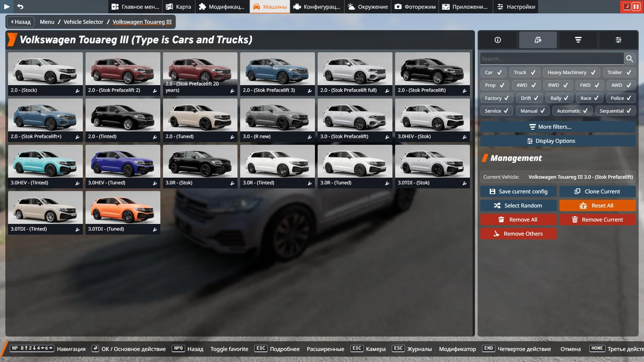Click wrench icon on 3.0TDI - (Tinted) card
The image size is (644, 362).
[77, 230]
